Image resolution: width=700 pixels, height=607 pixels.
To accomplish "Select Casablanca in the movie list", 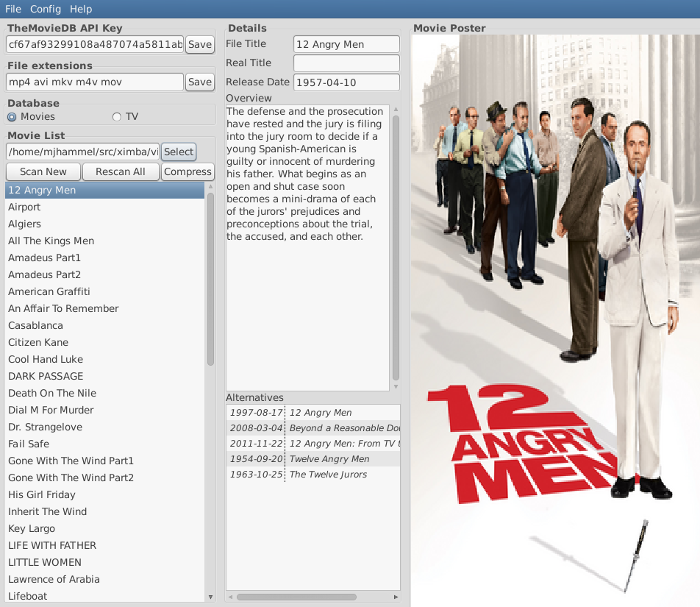I will tap(105, 326).
